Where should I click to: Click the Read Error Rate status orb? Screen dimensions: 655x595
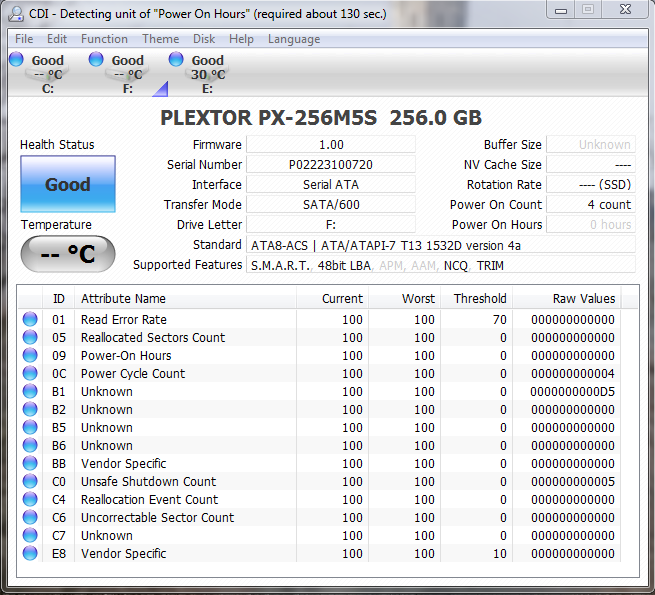point(30,320)
